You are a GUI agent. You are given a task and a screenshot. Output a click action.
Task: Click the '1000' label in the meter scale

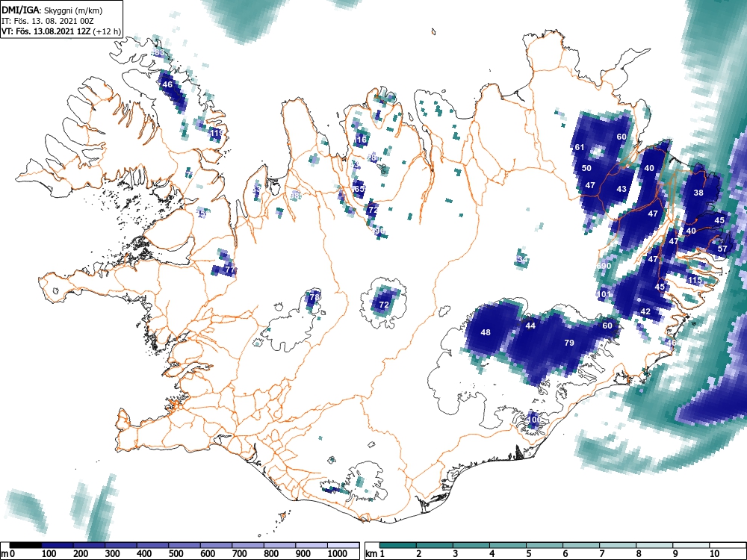(x=338, y=554)
